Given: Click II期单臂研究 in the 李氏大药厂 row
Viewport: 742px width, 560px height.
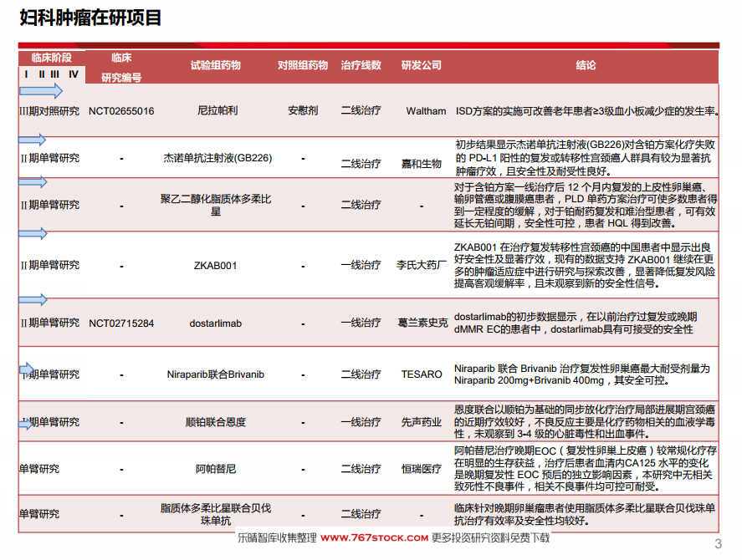Looking at the screenshot, I should [49, 265].
